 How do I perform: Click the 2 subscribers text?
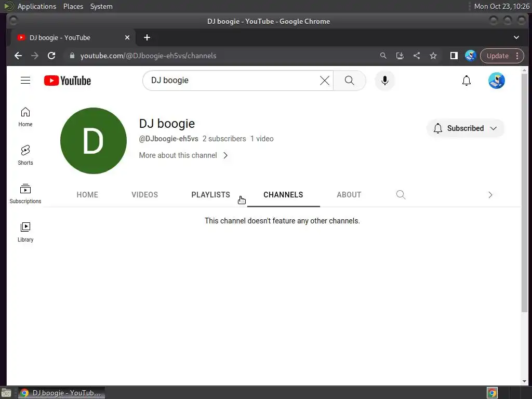tap(224, 139)
